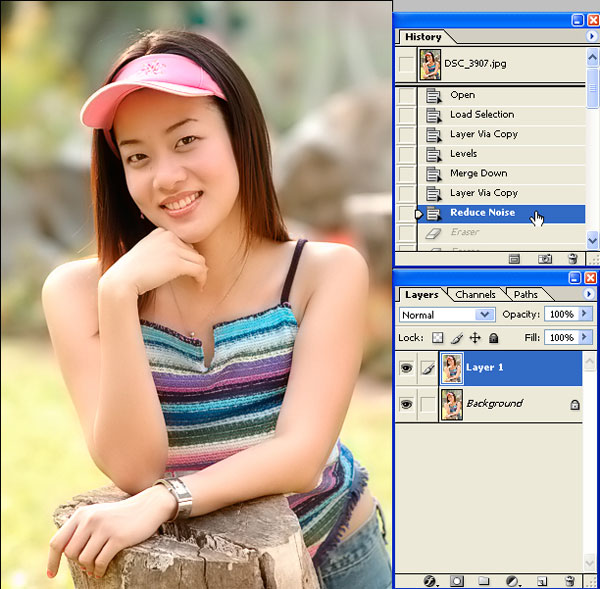Click Layers panel scrollbar down arrow

(589, 564)
